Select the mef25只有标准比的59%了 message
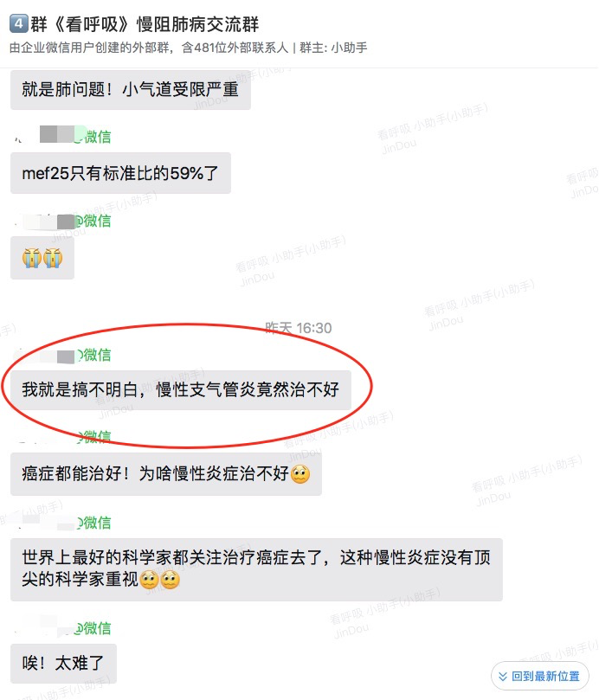Viewport: 599px width, 700px height. click(x=120, y=173)
